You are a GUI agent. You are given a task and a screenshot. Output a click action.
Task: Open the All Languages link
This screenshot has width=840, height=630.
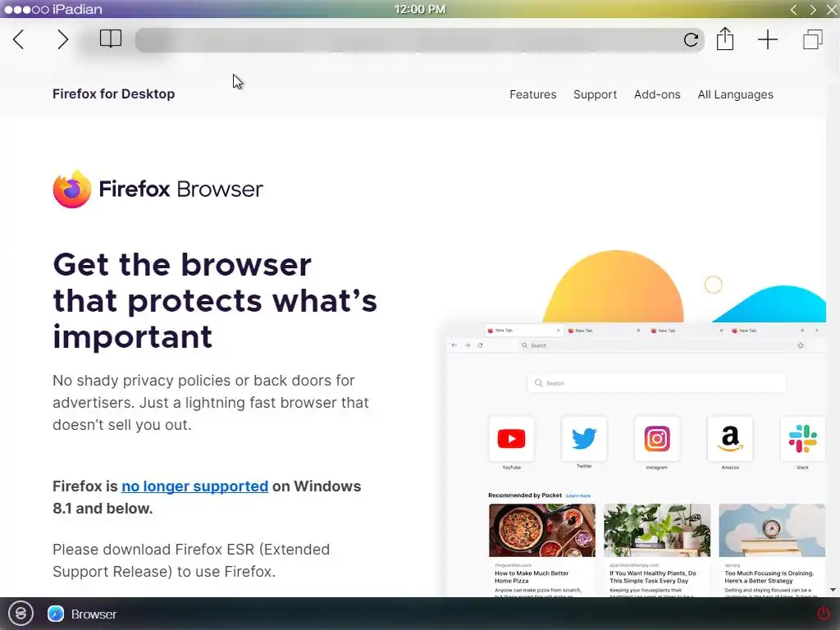pos(735,94)
